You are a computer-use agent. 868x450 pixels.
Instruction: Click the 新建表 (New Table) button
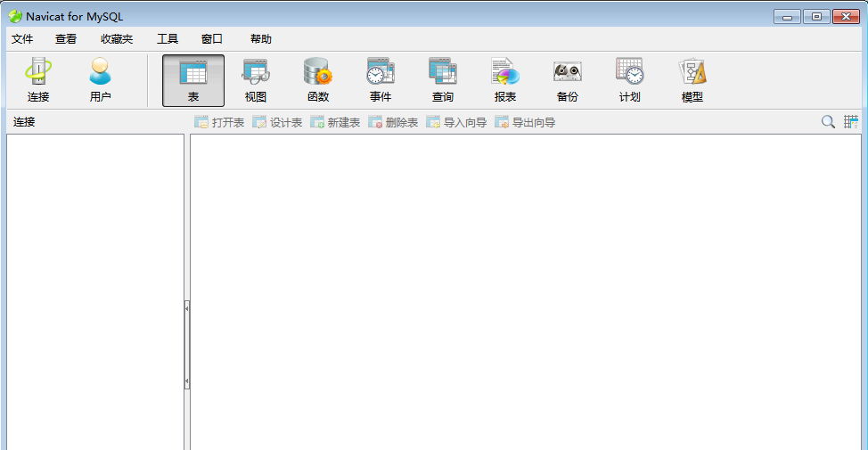click(x=335, y=122)
